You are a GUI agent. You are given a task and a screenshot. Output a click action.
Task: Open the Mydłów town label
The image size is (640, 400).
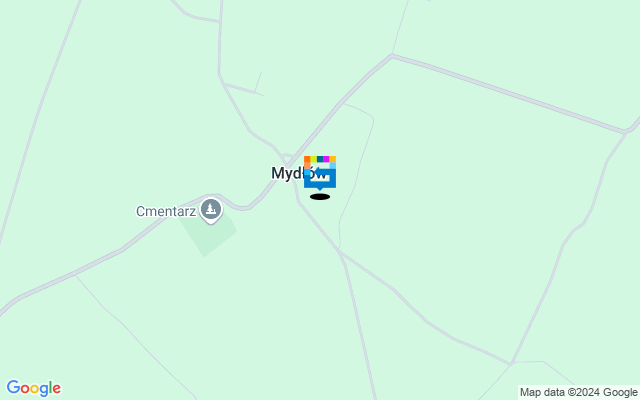tap(298, 173)
